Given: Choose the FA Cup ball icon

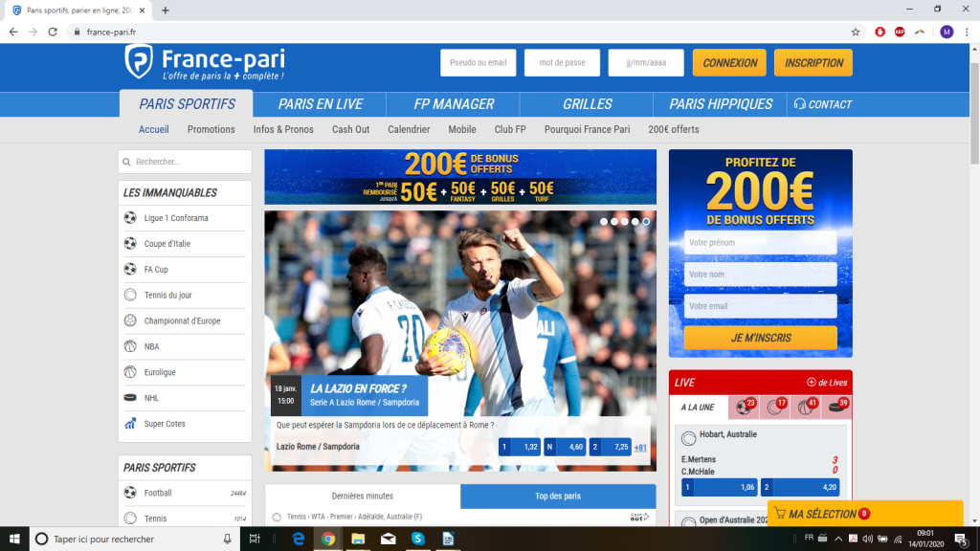Looking at the screenshot, I should [x=130, y=269].
